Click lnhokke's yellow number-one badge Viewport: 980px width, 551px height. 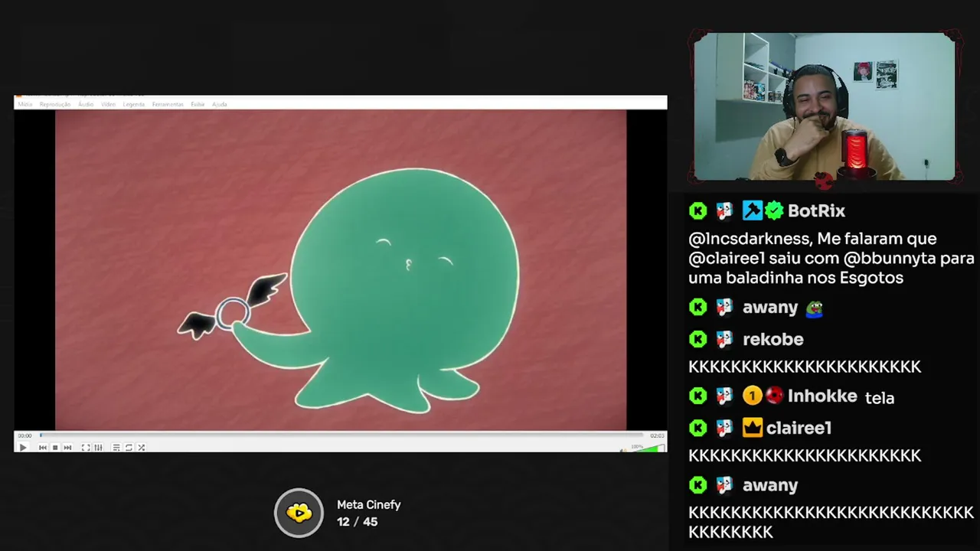[x=752, y=396]
